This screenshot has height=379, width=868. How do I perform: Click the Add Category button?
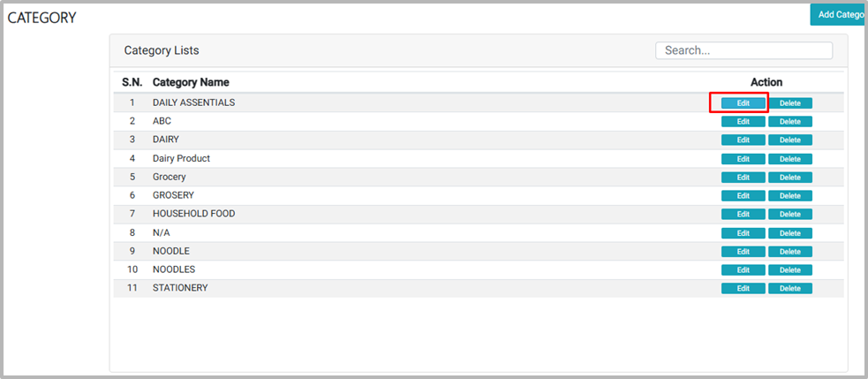tap(838, 14)
